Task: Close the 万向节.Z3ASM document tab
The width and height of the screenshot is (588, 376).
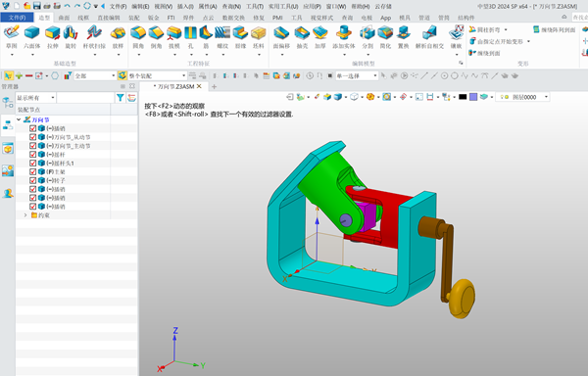Action: pos(199,86)
